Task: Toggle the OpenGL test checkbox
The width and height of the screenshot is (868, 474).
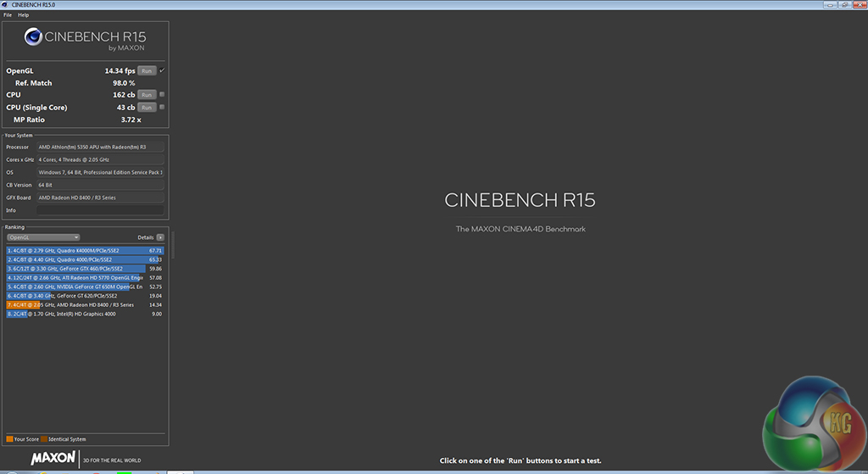Action: pos(162,70)
